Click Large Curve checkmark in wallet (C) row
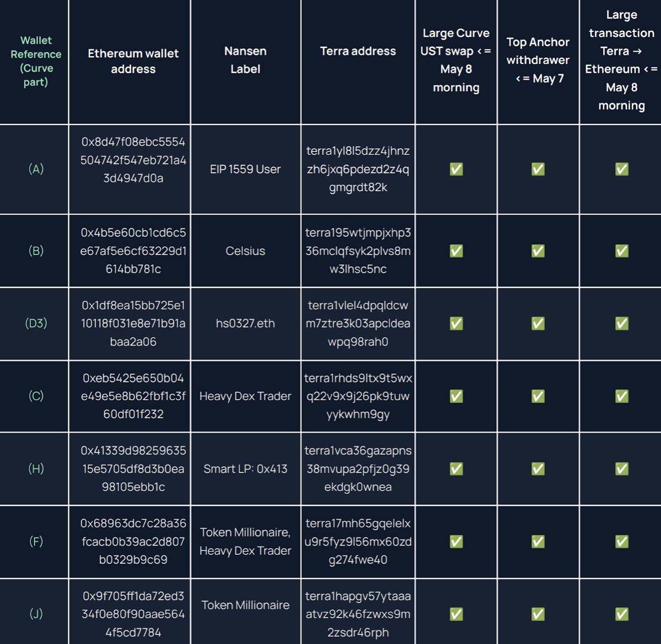The height and width of the screenshot is (644, 661). click(x=456, y=396)
